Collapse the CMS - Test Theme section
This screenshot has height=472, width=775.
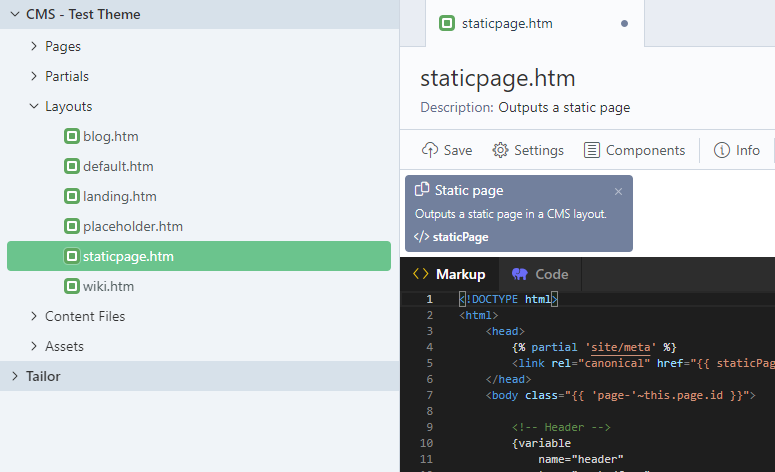(14, 15)
